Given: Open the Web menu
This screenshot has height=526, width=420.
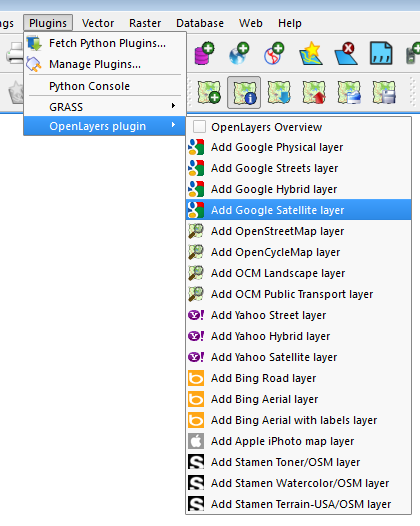Looking at the screenshot, I should [251, 23].
